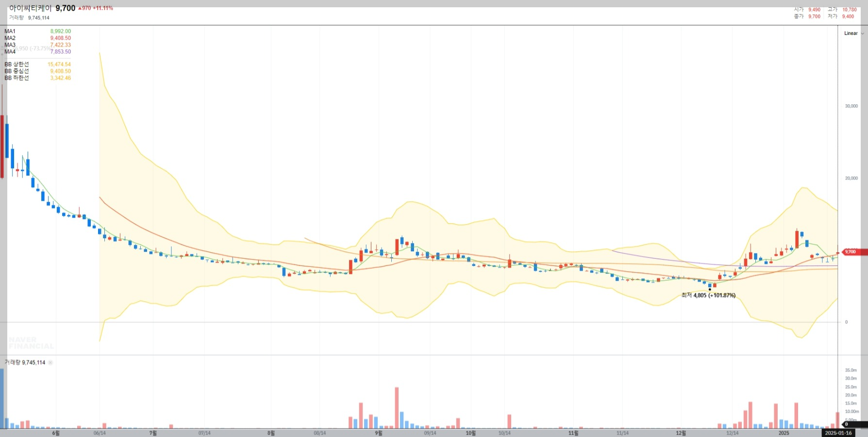
Task: Click the 2025-01-16 date label on axis
Action: point(838,433)
